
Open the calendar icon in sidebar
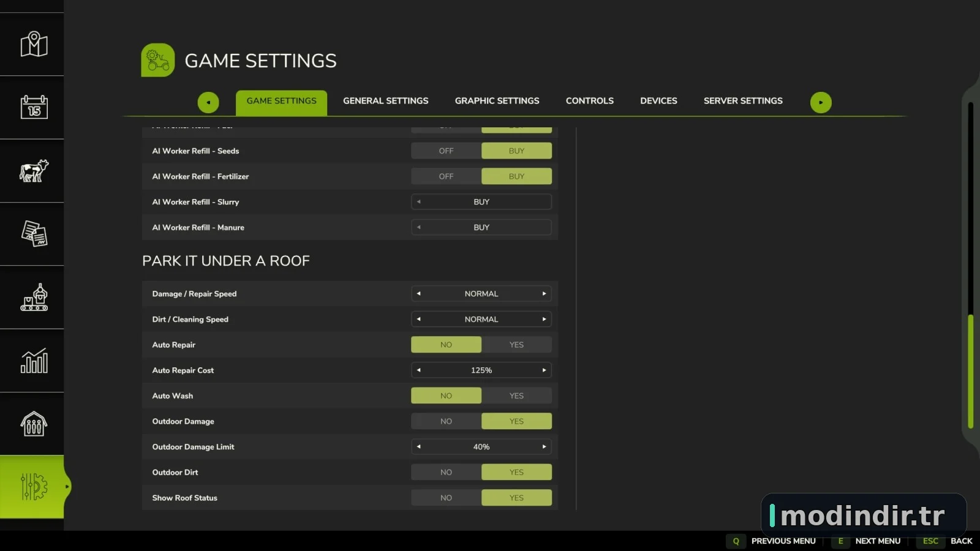tap(34, 107)
